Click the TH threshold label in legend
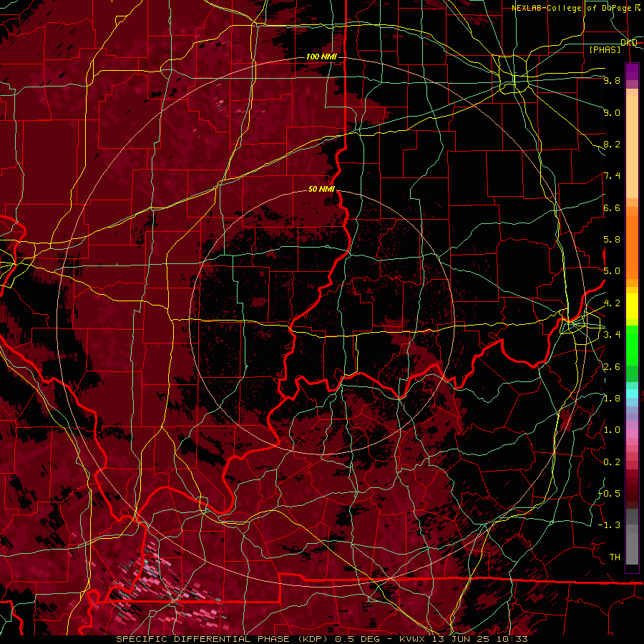The width and height of the screenshot is (644, 644). (x=615, y=557)
